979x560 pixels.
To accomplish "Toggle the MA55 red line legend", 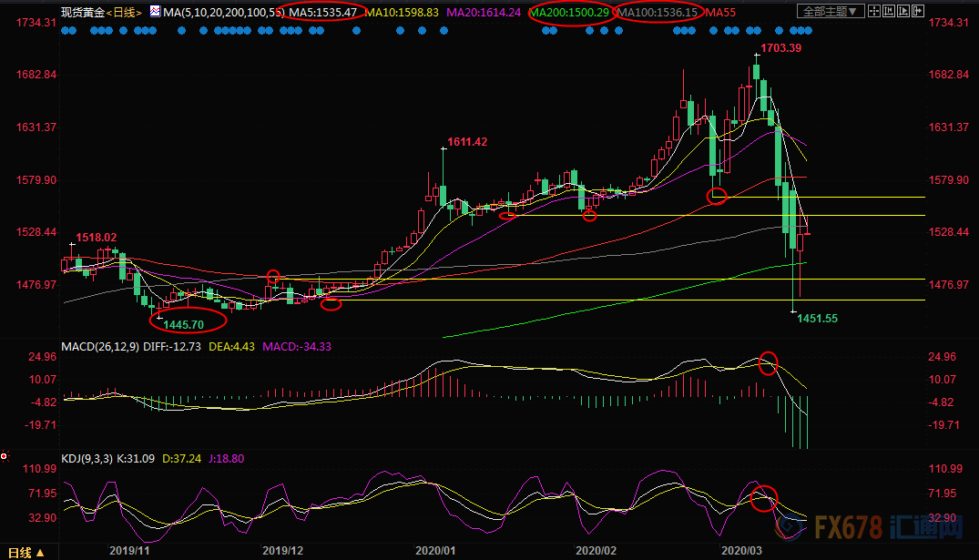I will (x=721, y=12).
